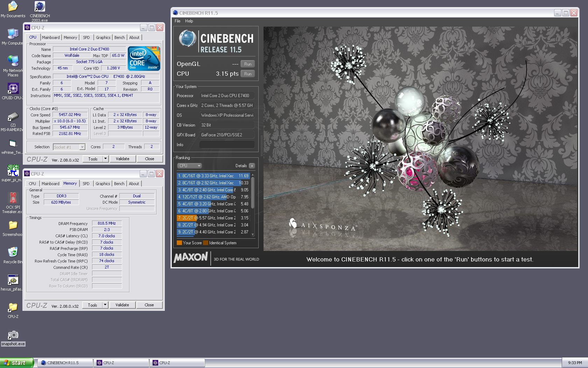
Task: Click Close button in upper CPU-Z window
Action: click(149, 159)
